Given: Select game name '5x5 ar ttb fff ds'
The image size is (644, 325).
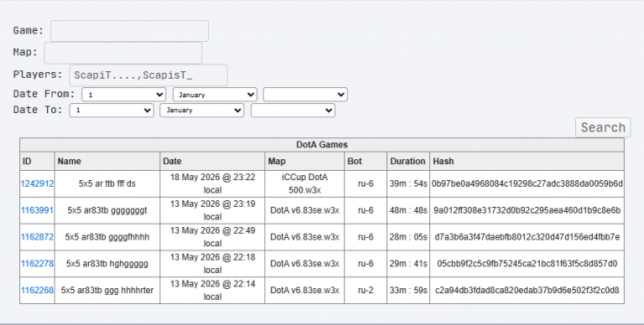Looking at the screenshot, I should [107, 183].
